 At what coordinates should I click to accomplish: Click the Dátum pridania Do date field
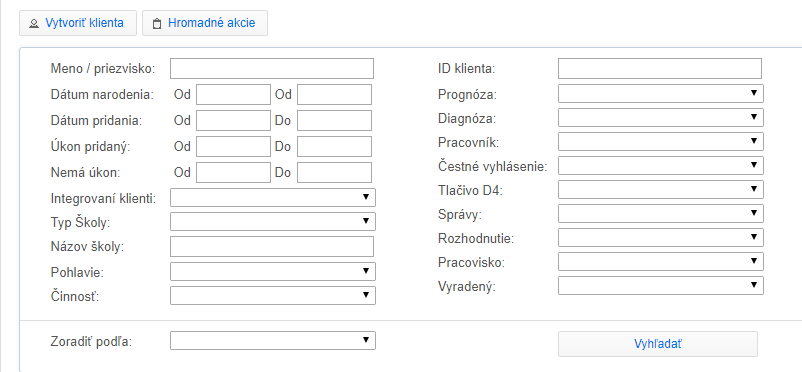point(335,121)
